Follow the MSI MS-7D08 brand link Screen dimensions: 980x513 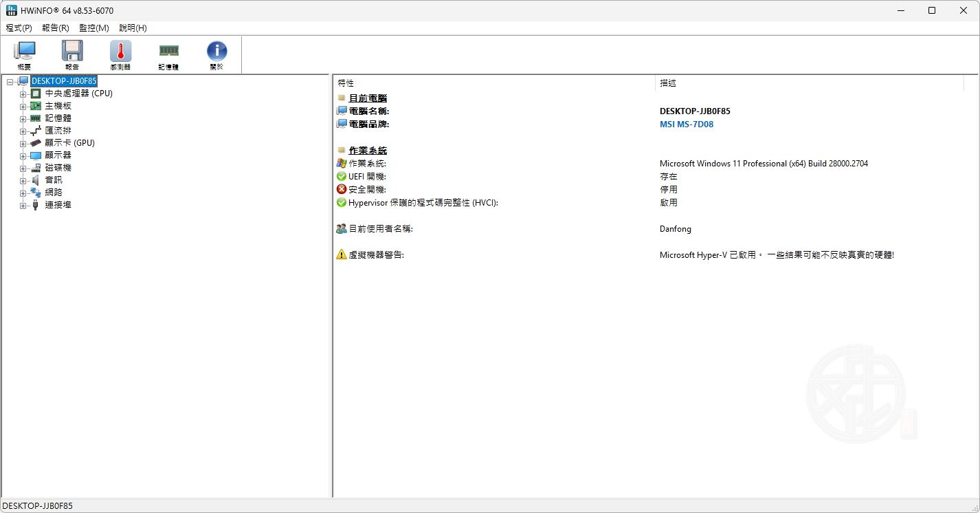tap(687, 124)
